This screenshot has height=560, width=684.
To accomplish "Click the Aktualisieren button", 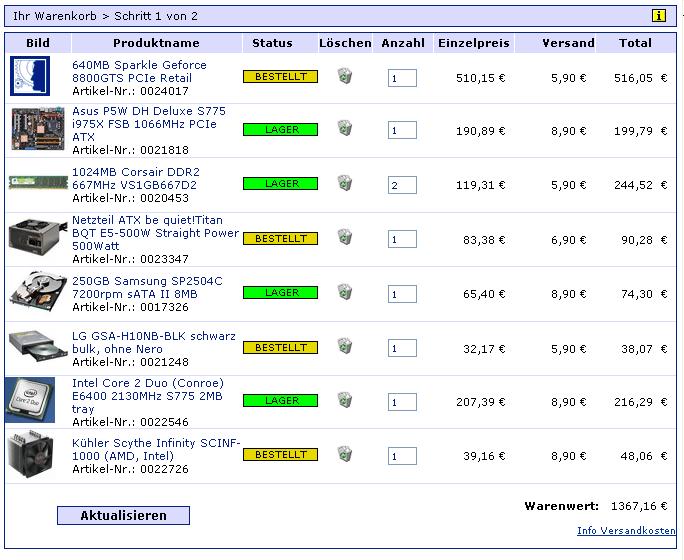I will (x=123, y=516).
